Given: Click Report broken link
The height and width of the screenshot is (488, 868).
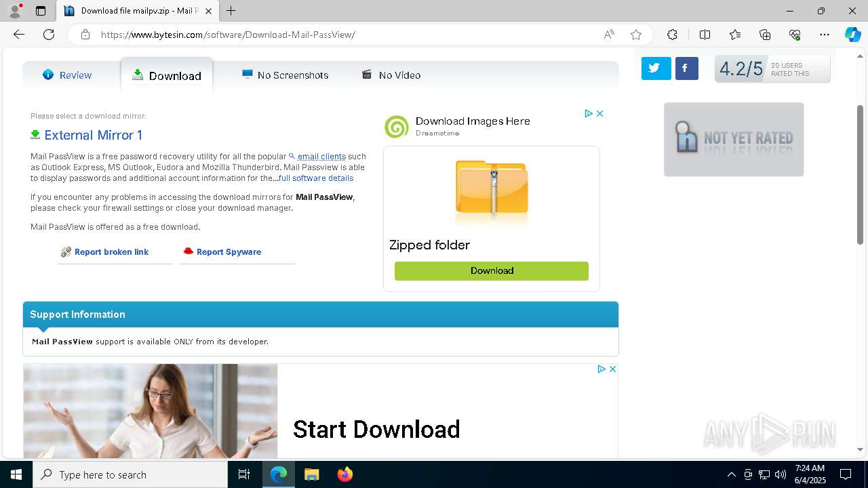Looking at the screenshot, I should (x=111, y=252).
